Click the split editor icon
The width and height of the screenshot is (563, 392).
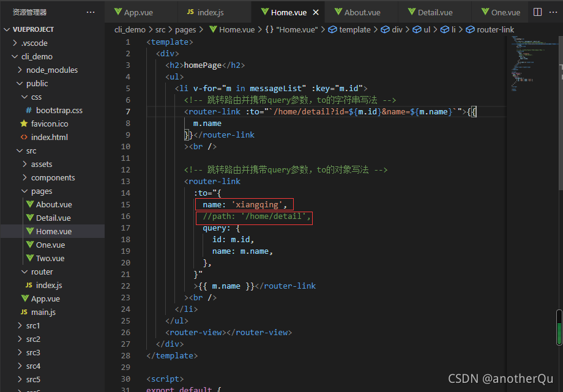(x=537, y=12)
